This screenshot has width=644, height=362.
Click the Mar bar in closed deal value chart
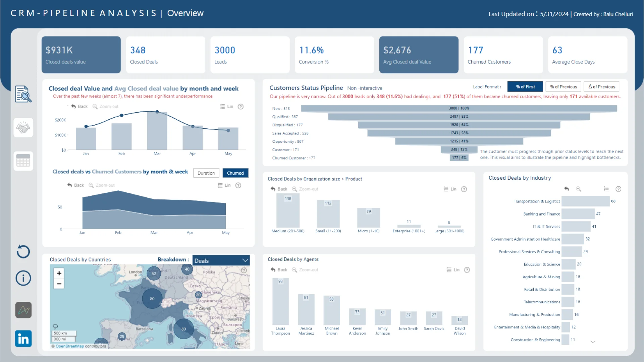coord(157,131)
